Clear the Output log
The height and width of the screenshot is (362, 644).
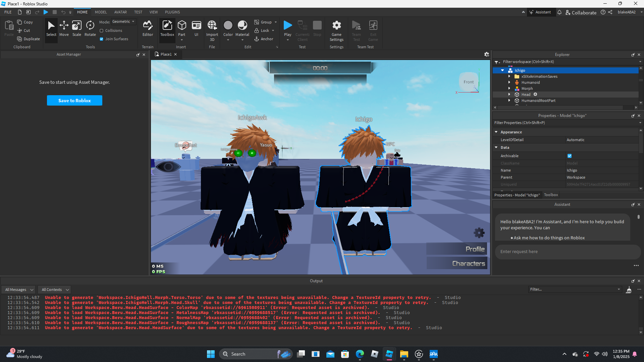629,290
